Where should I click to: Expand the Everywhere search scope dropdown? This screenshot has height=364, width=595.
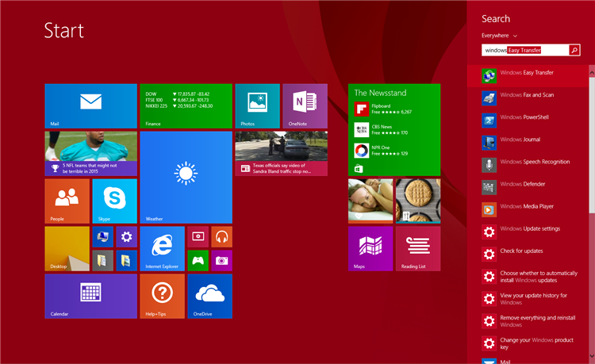[499, 36]
